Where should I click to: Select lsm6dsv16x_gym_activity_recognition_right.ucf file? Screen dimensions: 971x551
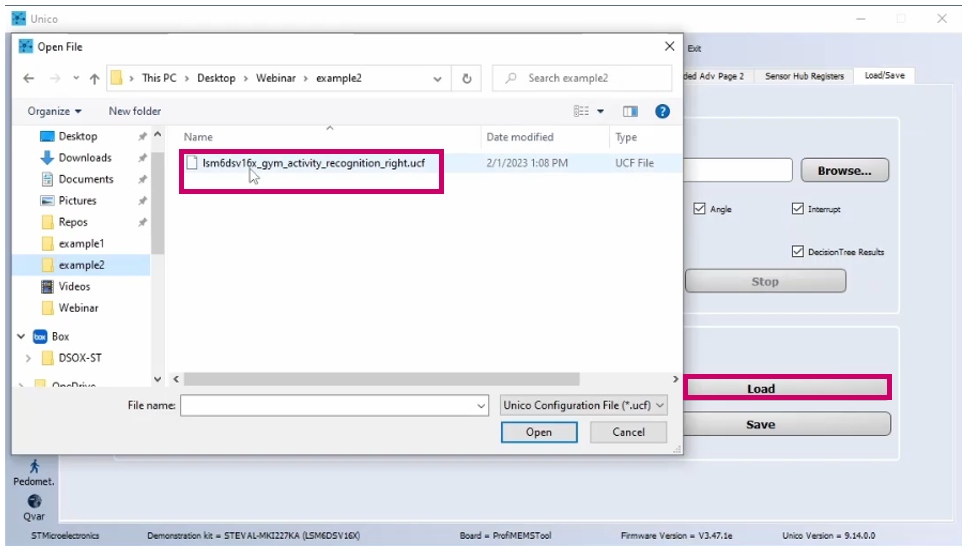[313, 163]
